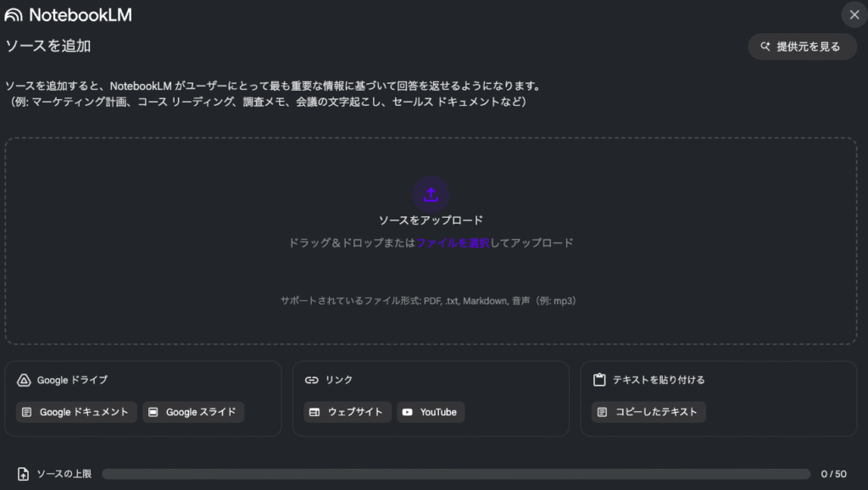Click the テキストを貼り付ける card label
The image size is (868, 490).
(x=659, y=380)
